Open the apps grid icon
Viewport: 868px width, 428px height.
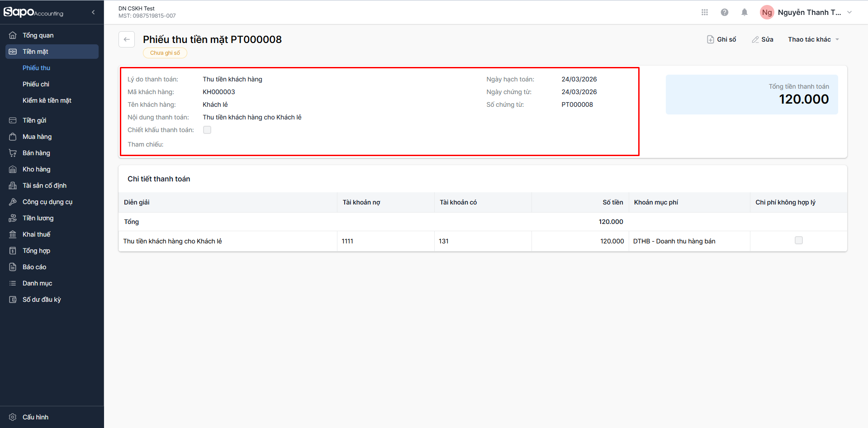pyautogui.click(x=704, y=12)
